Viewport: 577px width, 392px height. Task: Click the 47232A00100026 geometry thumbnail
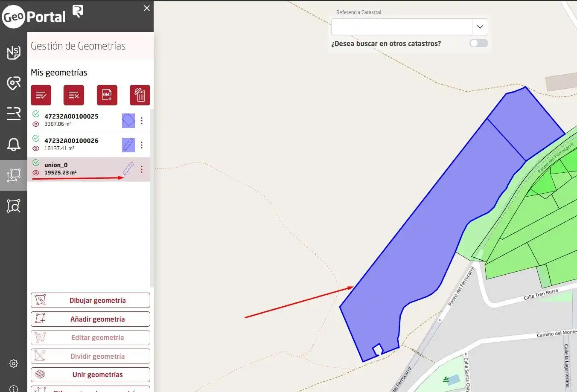tap(128, 145)
